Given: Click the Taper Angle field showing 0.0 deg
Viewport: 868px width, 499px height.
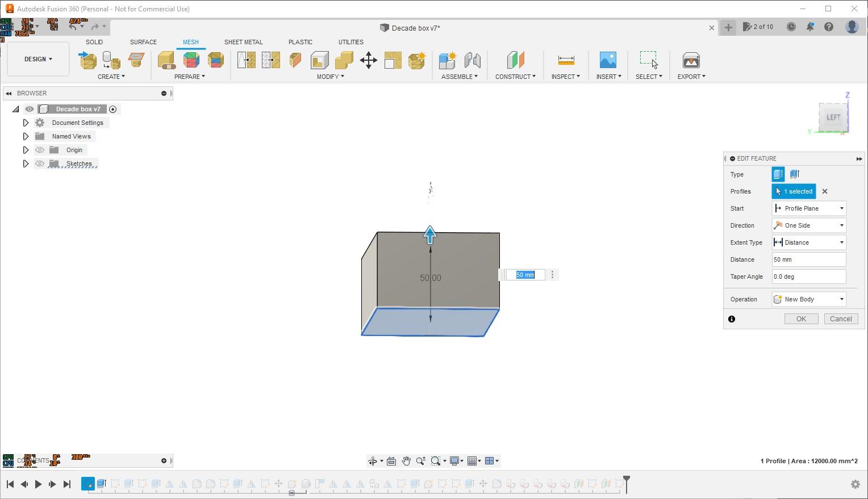Looking at the screenshot, I should click(809, 276).
